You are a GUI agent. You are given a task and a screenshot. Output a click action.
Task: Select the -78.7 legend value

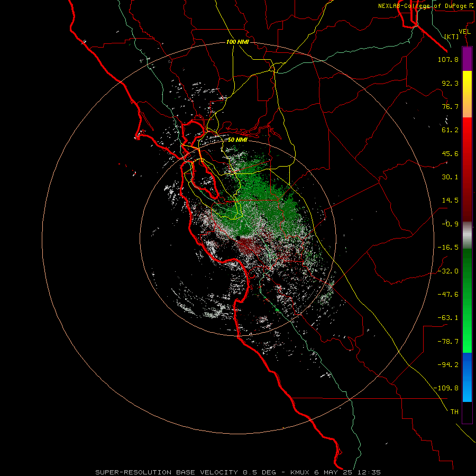pyautogui.click(x=448, y=342)
